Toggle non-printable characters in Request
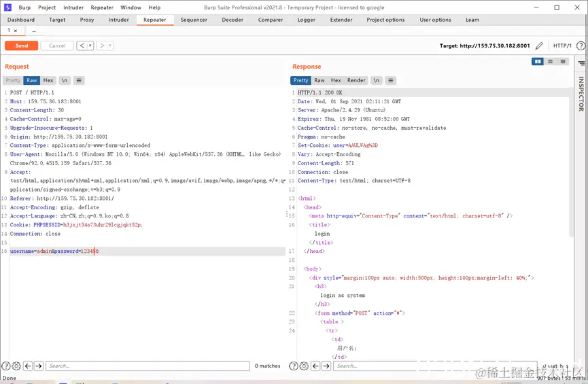The height and width of the screenshot is (384, 588). [x=65, y=80]
